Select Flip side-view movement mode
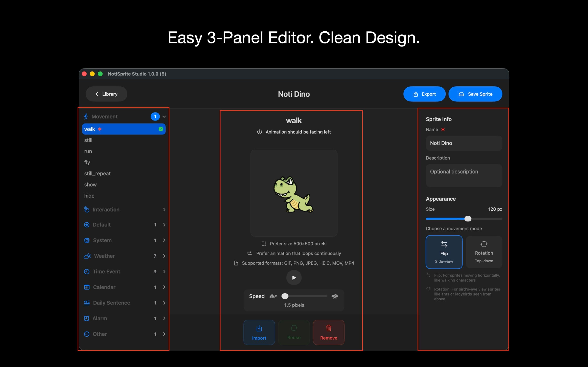Screen dimensions: 588x367 (x=444, y=252)
